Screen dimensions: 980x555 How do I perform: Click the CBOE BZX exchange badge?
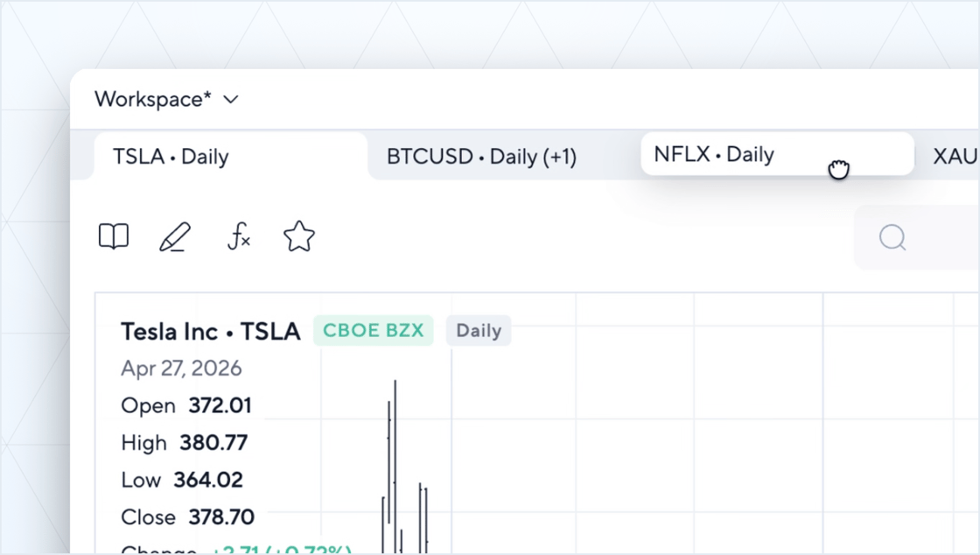pos(373,330)
